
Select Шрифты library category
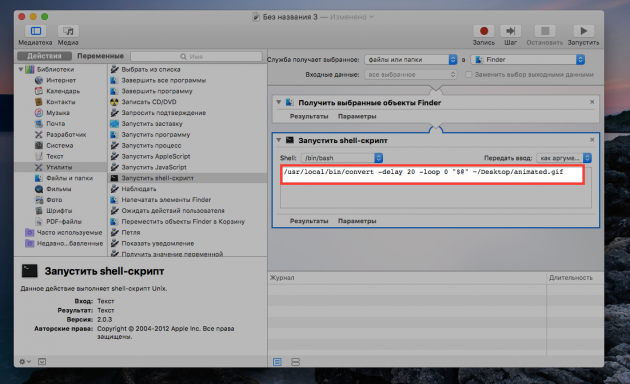point(59,210)
